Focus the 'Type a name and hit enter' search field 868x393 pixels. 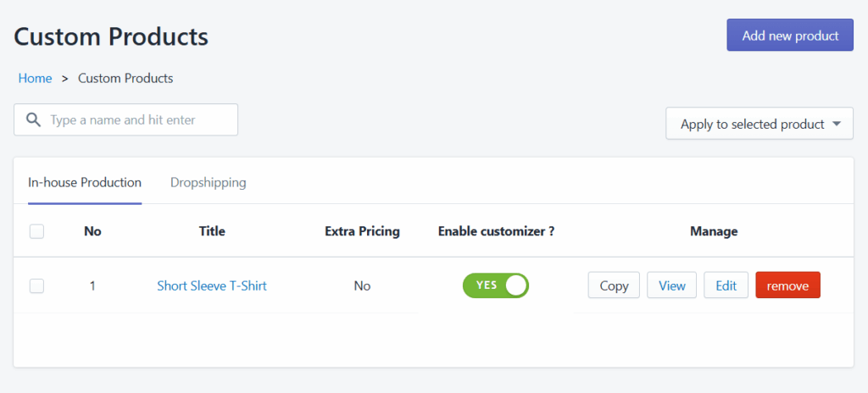coord(125,119)
